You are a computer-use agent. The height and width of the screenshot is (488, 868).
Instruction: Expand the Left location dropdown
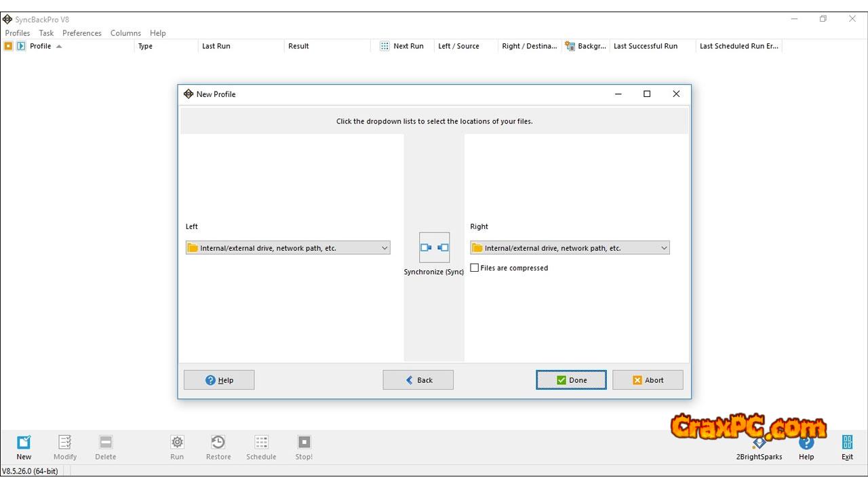pyautogui.click(x=288, y=248)
